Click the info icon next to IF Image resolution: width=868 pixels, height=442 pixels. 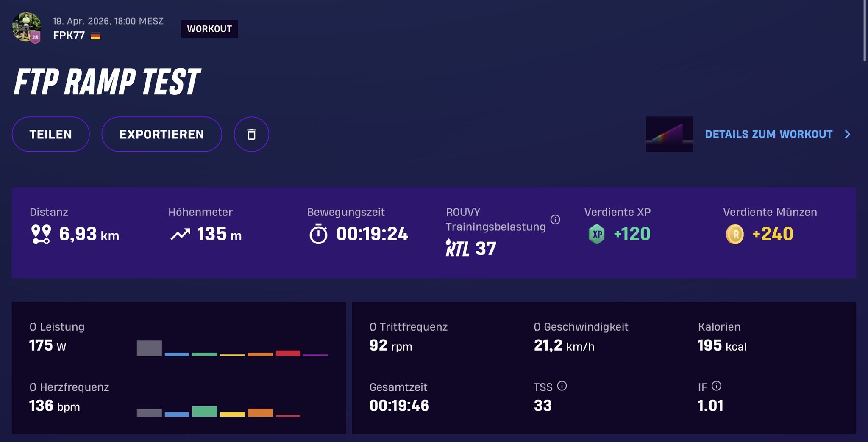click(716, 386)
